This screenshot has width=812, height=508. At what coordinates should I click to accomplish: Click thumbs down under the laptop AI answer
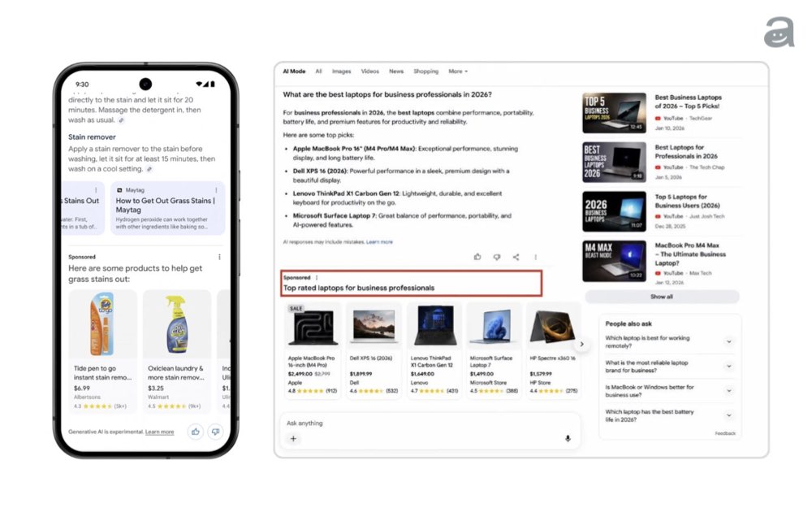click(x=497, y=257)
